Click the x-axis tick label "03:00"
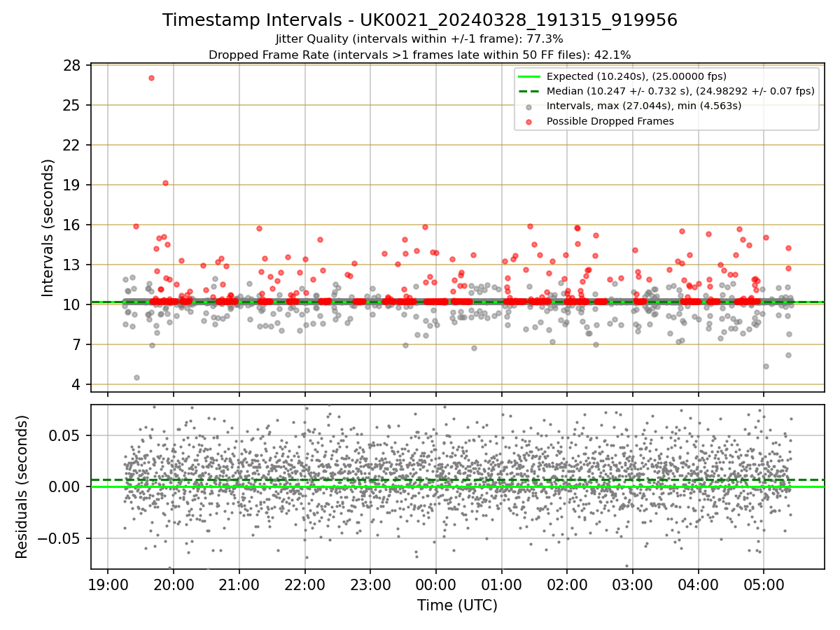The image size is (840, 630). (x=633, y=584)
